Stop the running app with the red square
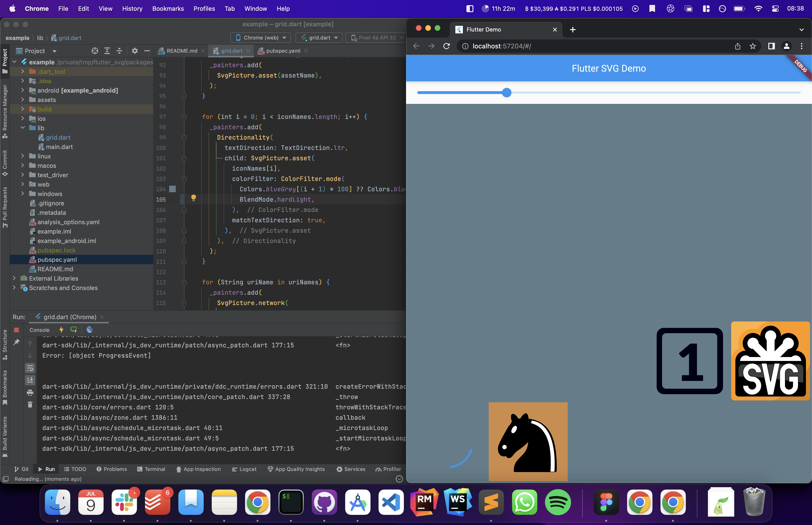Image resolution: width=812 pixels, height=525 pixels. coord(16,330)
